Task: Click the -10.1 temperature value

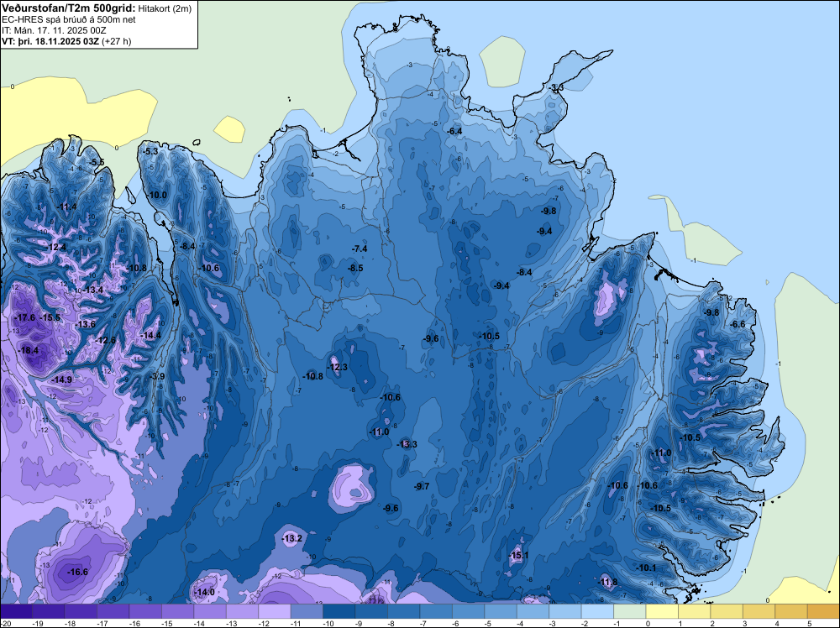Action: [x=645, y=568]
